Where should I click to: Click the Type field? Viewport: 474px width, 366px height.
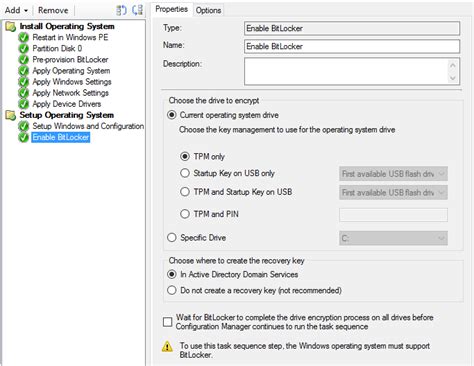[352, 28]
